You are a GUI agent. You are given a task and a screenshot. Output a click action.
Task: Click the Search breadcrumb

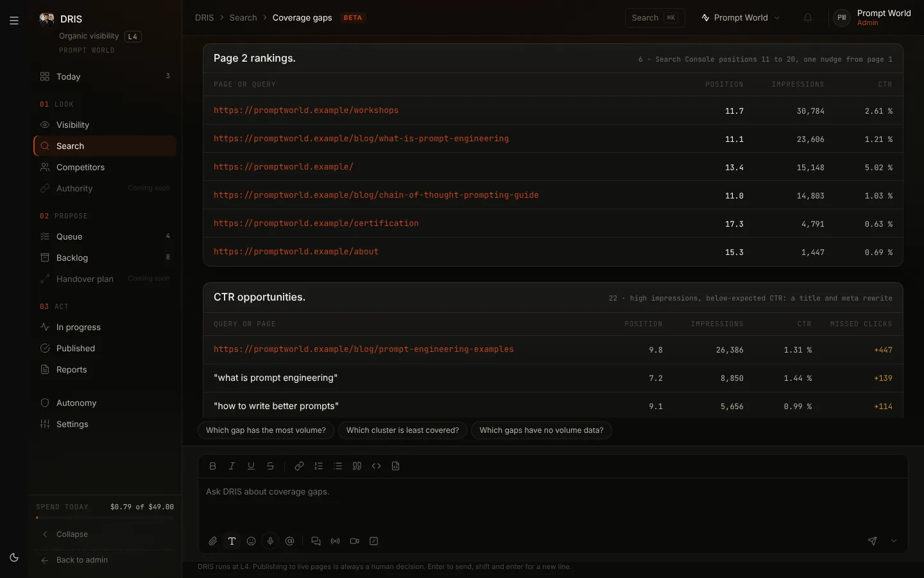pyautogui.click(x=243, y=18)
